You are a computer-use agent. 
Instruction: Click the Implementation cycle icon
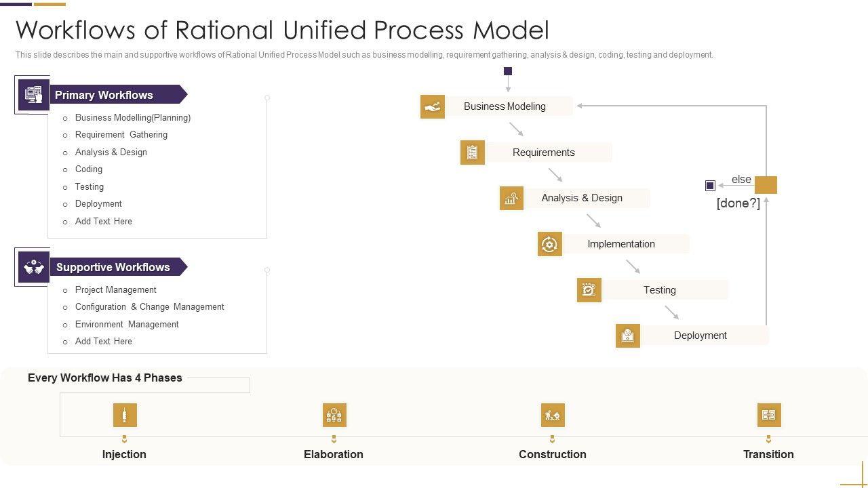tap(550, 244)
